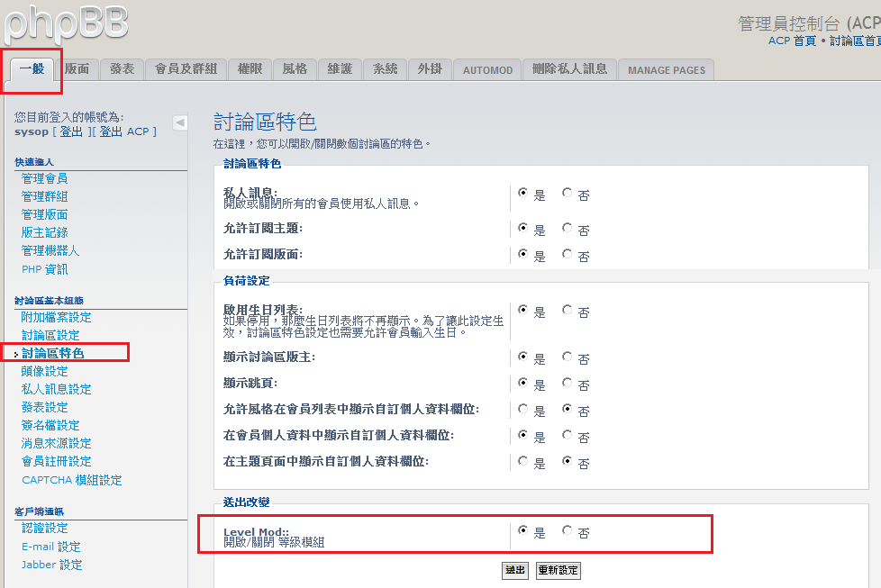Open 管理會員 in quick access
The image size is (881, 588).
pos(44,178)
